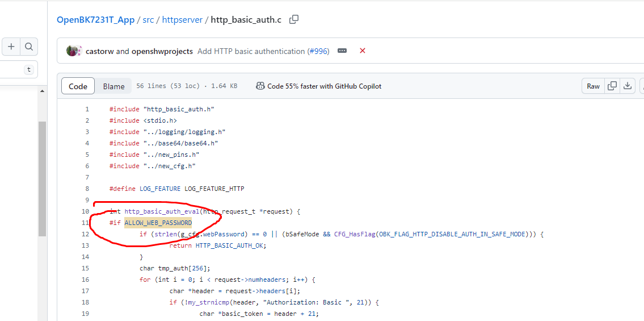Switch to the Code tab
644x321 pixels.
pos(78,86)
